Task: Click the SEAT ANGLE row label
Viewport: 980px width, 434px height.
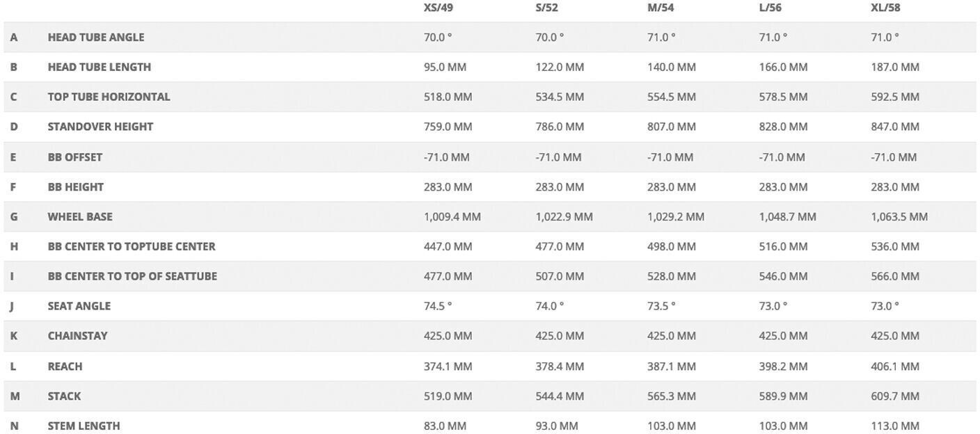Action: (79, 307)
